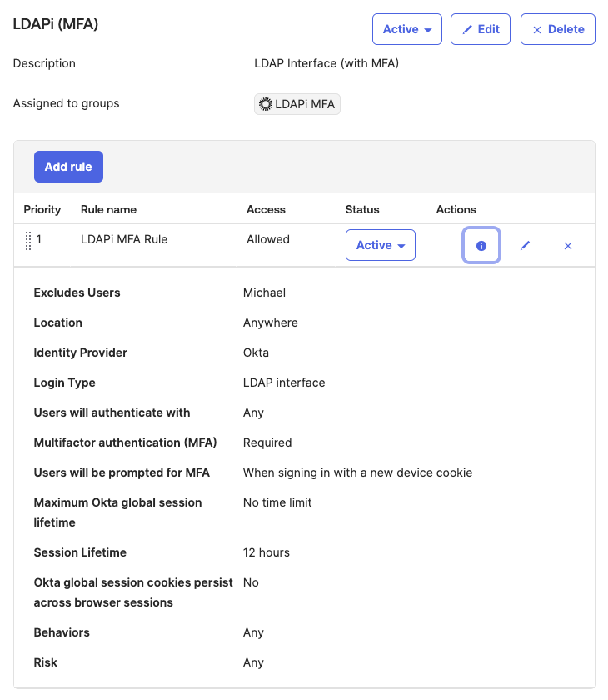This screenshot has height=700, width=608.
Task: Click the caret arrow in the policy Active dropdown
Action: tap(428, 31)
